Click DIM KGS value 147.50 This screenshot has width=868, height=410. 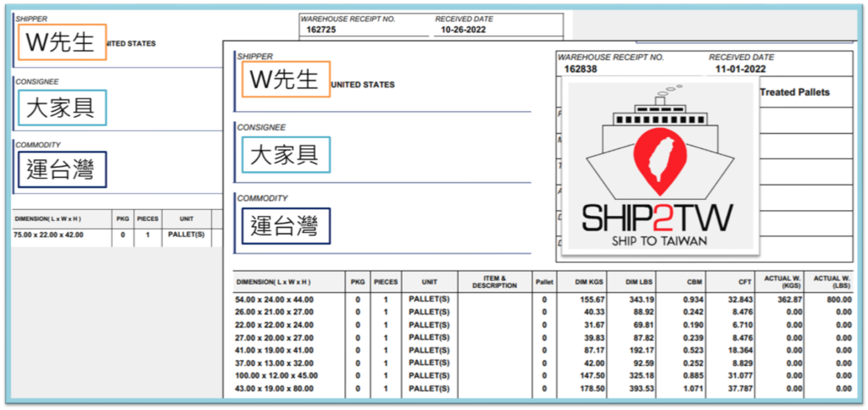point(592,376)
